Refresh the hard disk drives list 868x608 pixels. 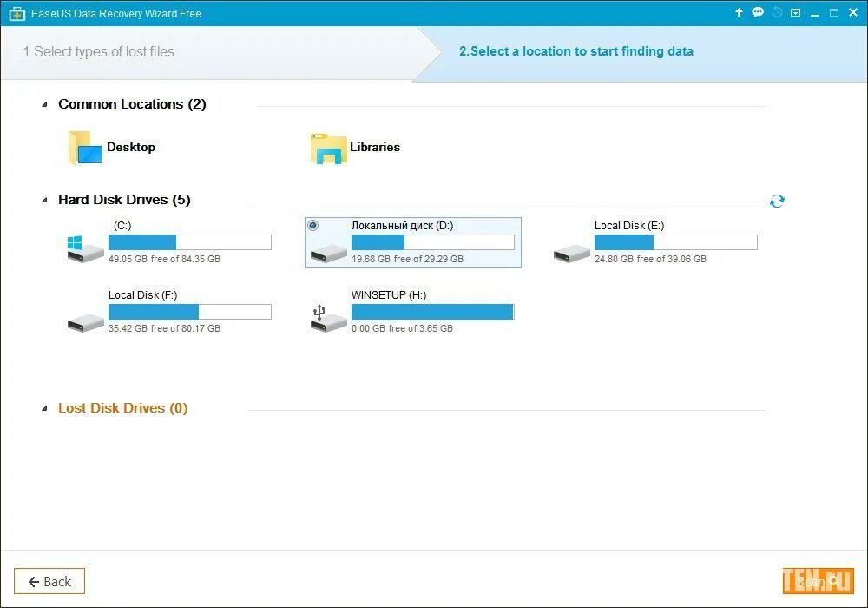[x=777, y=201]
